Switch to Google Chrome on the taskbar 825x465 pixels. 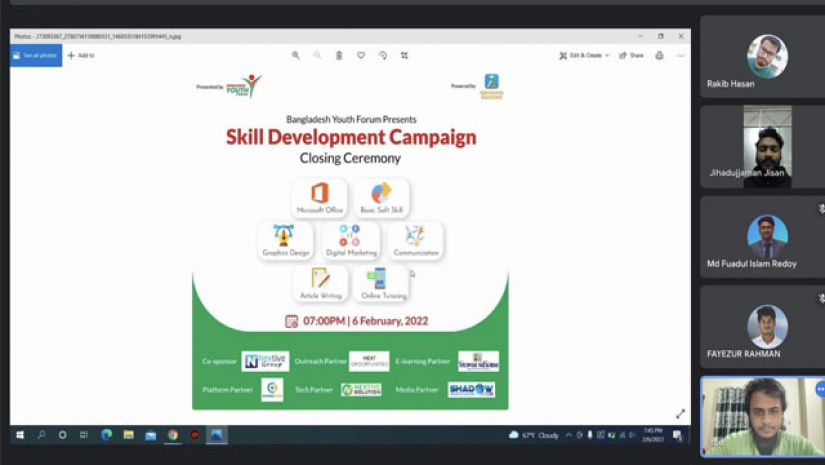173,435
